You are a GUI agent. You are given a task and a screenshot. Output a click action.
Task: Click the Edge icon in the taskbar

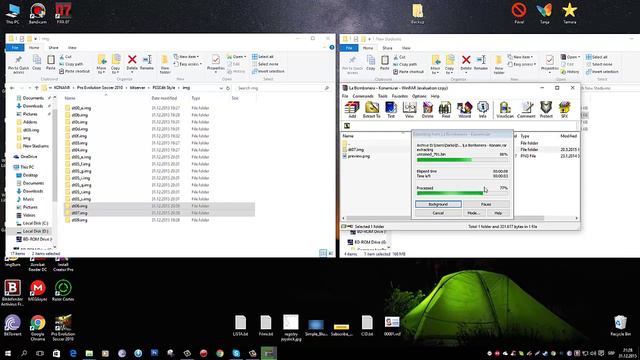(73, 353)
